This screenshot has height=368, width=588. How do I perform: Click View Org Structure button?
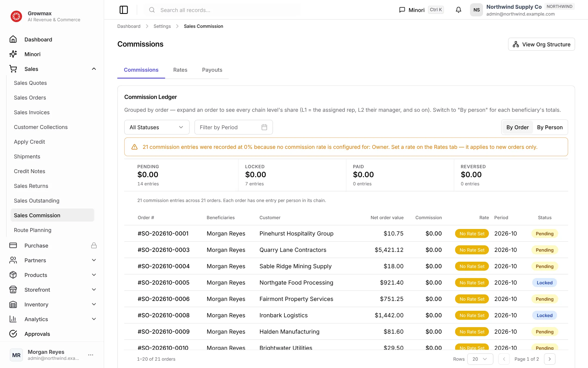tap(541, 44)
